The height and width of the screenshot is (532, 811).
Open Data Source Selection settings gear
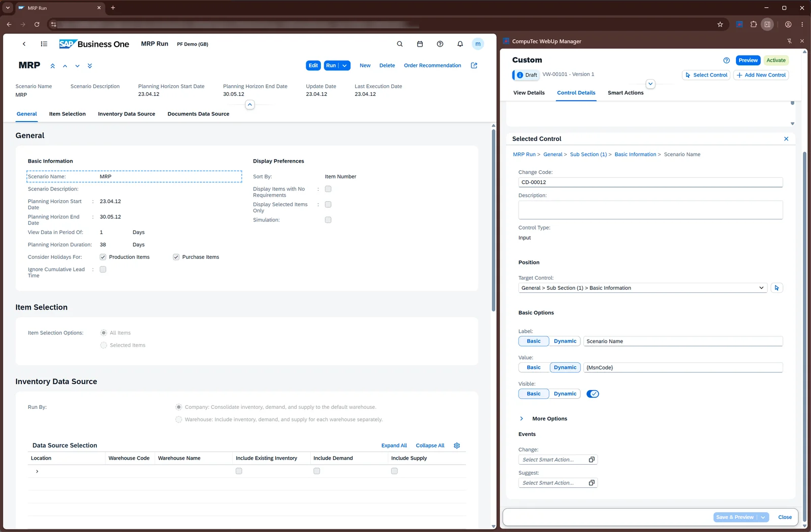coord(457,445)
